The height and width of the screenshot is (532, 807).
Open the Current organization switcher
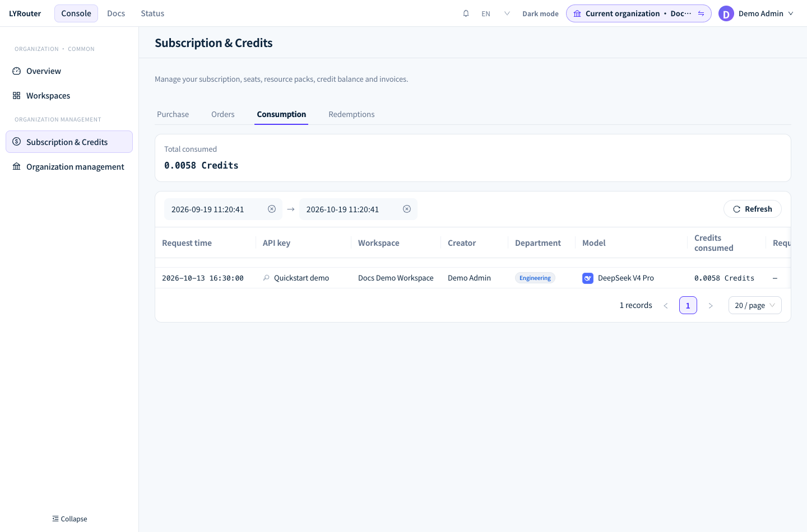(639, 13)
